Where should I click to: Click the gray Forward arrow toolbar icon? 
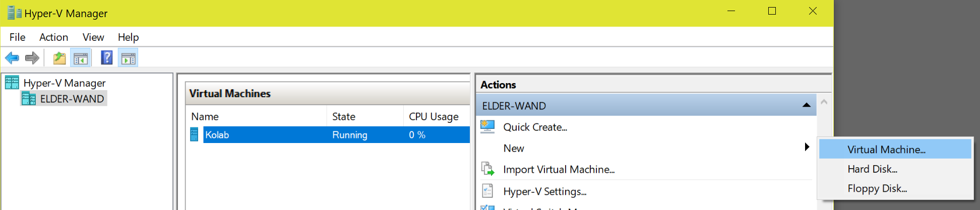pos(32,58)
